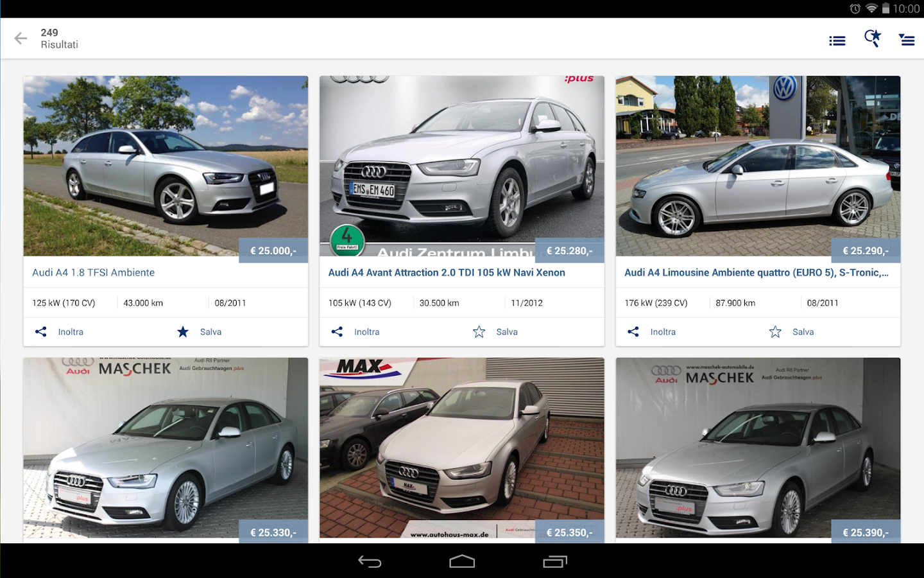
Task: Click the share icon under the Audi A4 Avant
Action: (337, 331)
